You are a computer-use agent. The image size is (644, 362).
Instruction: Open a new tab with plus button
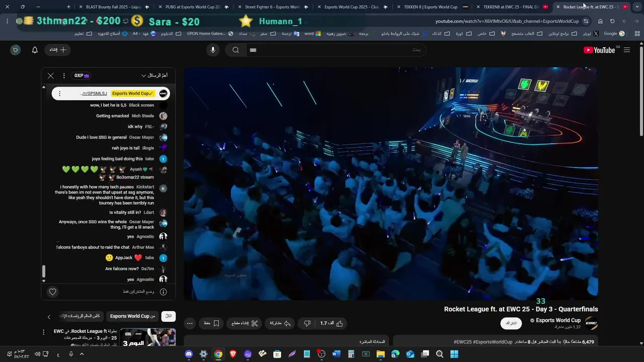pos(69,7)
